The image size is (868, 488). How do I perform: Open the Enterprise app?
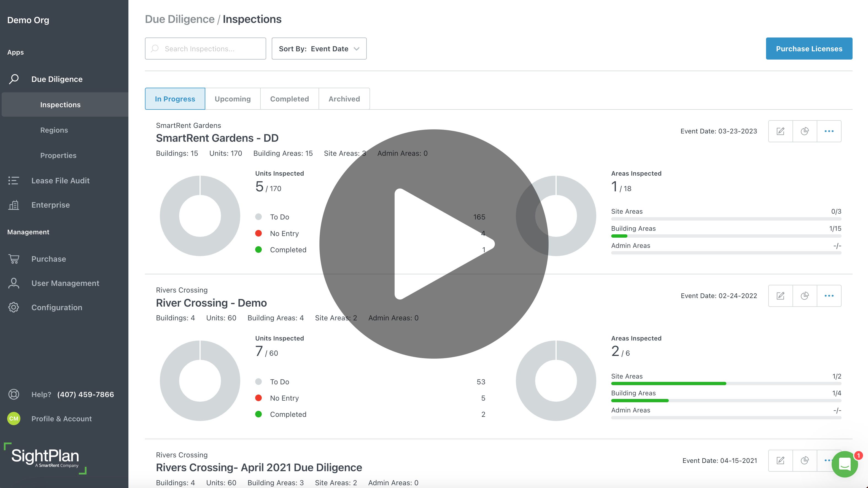(50, 205)
